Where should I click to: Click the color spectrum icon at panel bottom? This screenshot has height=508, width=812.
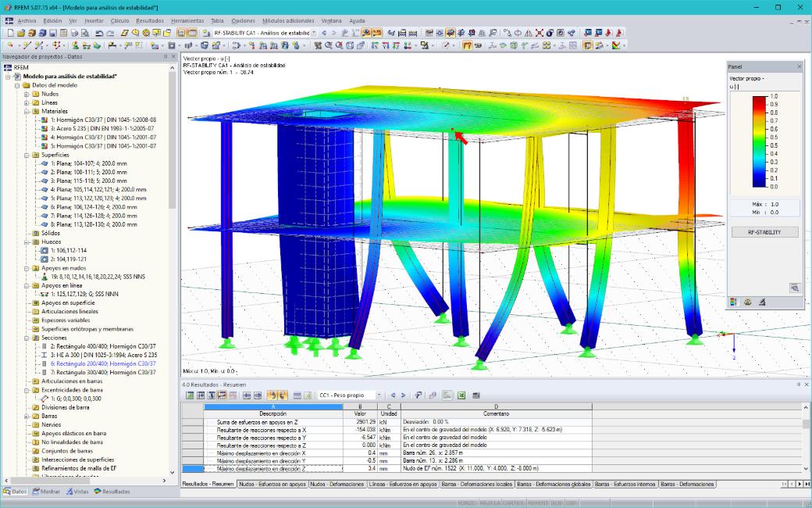tap(733, 302)
